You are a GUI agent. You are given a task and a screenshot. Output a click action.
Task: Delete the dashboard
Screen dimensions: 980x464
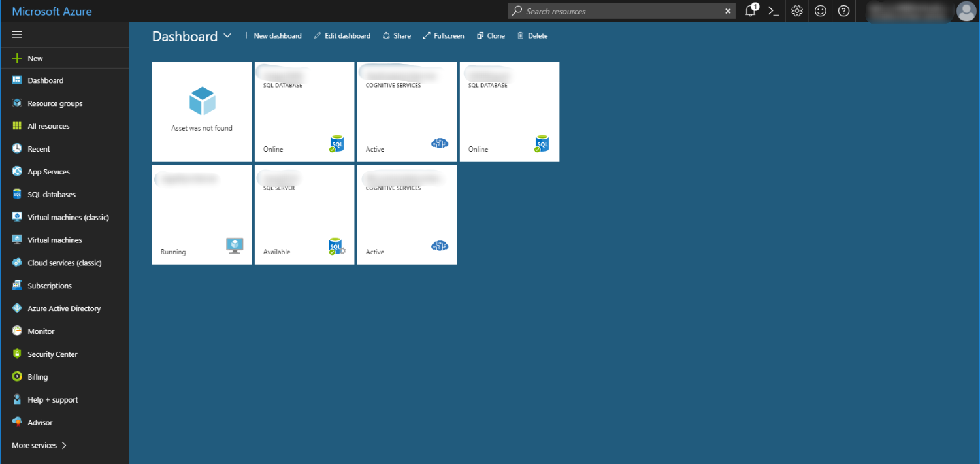pyautogui.click(x=532, y=36)
